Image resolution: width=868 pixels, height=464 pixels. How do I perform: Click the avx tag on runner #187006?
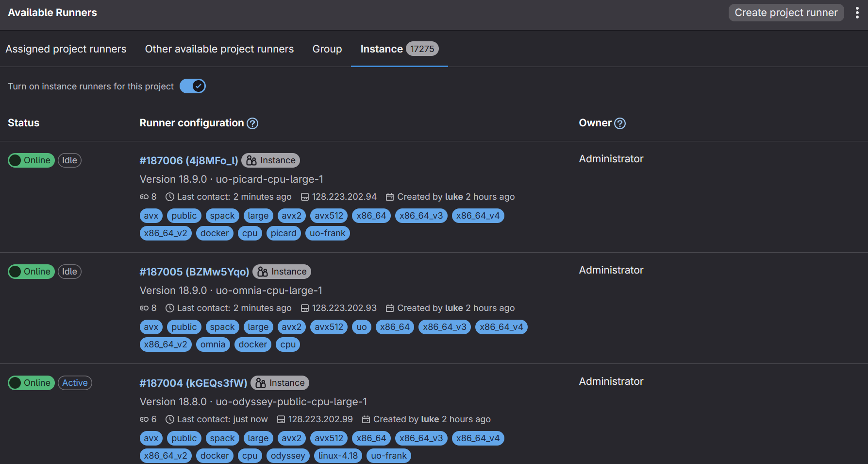[x=151, y=216]
